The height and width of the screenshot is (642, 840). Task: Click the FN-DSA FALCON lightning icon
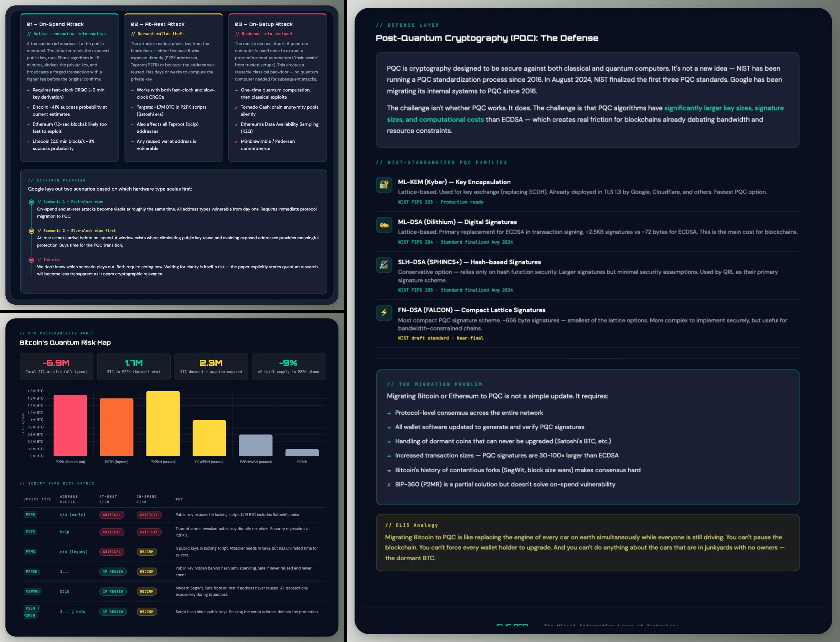click(384, 313)
